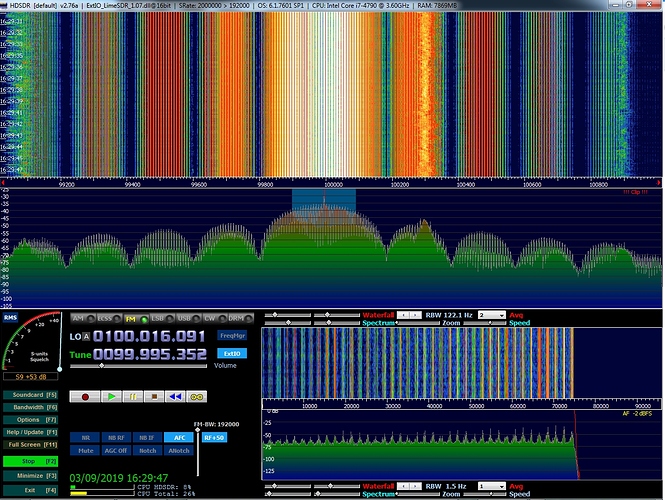
Task: Click the S9 +53 dB signal readout
Action: pos(31,377)
